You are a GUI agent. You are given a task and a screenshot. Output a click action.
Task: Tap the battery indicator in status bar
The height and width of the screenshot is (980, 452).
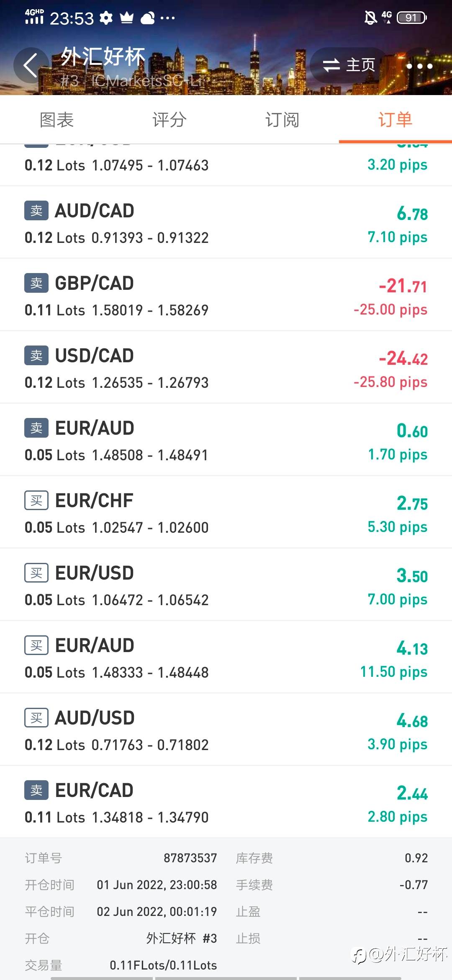point(411,18)
